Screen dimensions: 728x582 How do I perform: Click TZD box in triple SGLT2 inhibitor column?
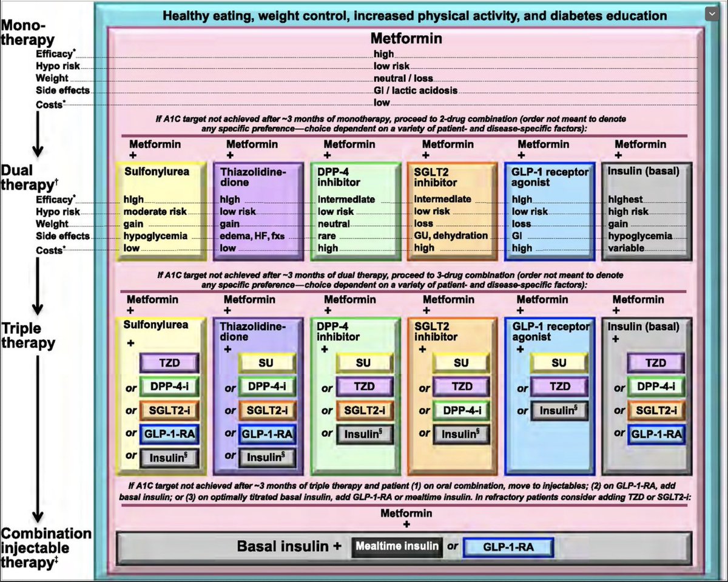pyautogui.click(x=462, y=387)
